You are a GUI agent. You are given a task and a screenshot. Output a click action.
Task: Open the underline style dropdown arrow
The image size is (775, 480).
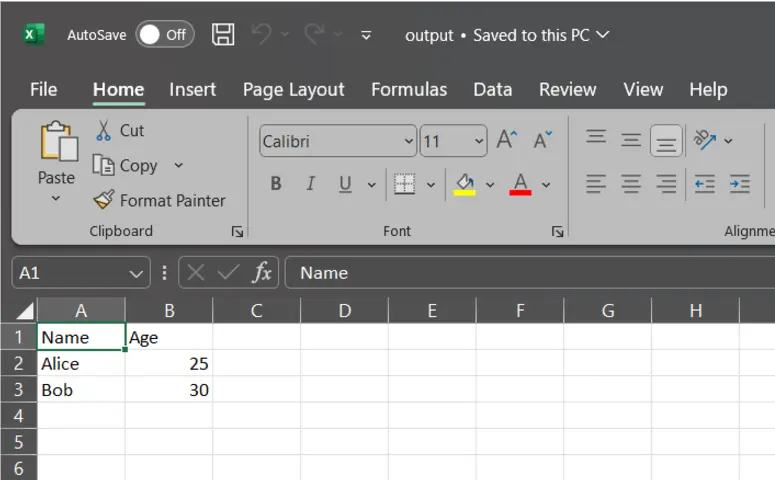pyautogui.click(x=371, y=185)
